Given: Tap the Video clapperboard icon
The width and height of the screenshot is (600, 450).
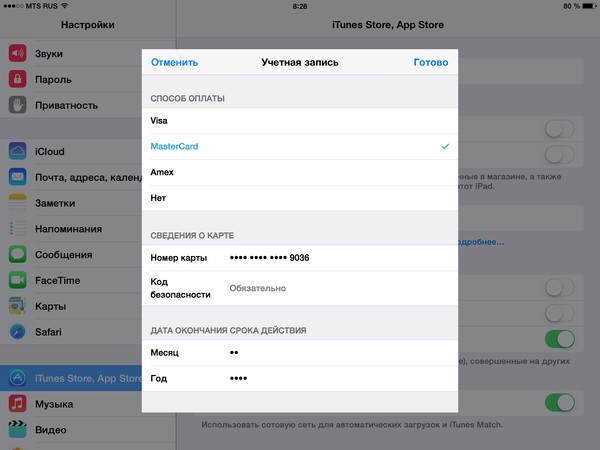Looking at the screenshot, I should coord(18,429).
